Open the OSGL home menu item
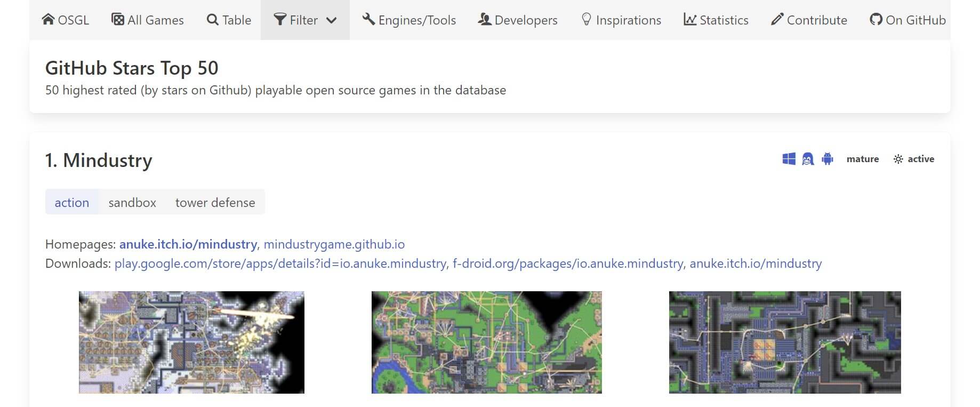The height and width of the screenshot is (407, 980). [66, 20]
